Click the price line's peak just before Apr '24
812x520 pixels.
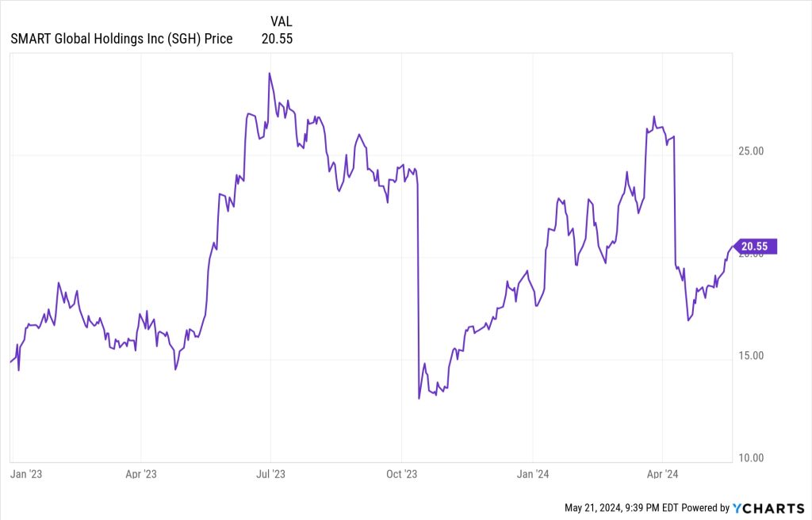[654, 117]
